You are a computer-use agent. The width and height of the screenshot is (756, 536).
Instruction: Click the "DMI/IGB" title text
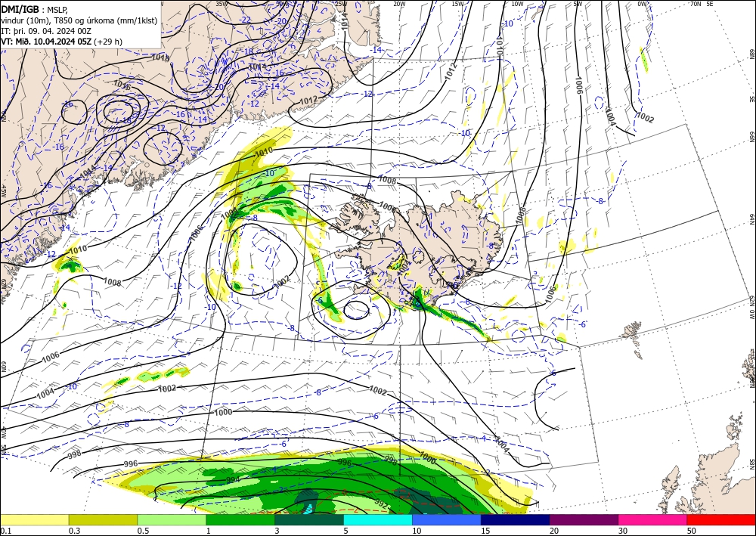click(x=20, y=8)
